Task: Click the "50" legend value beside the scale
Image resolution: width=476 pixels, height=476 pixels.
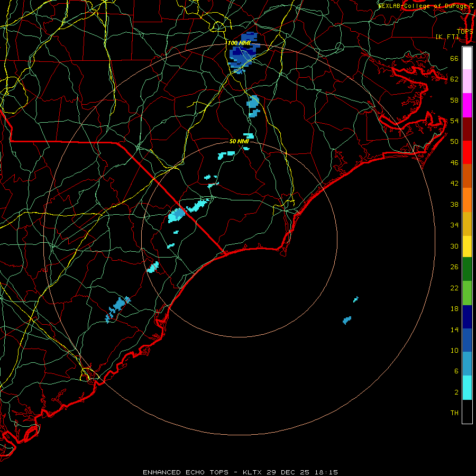Action: [x=454, y=142]
